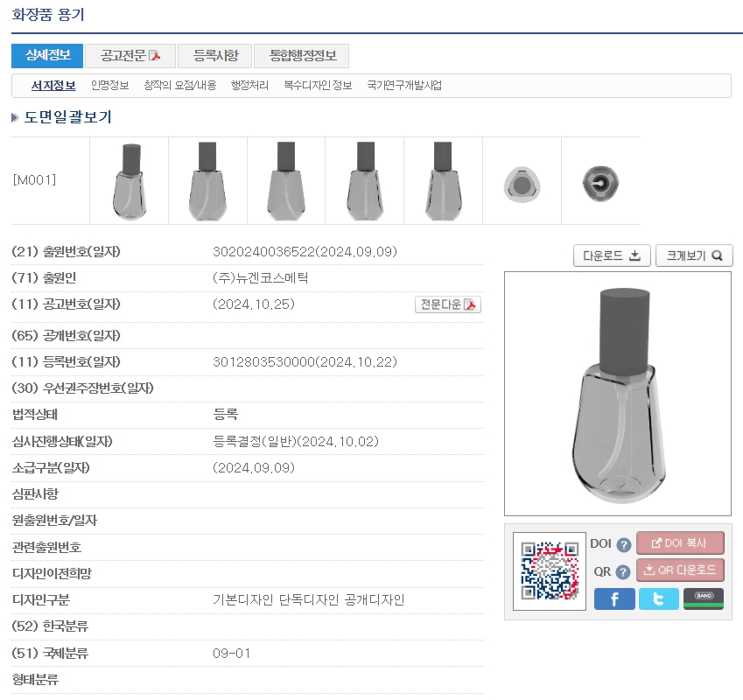
Task: Click the QR code image
Action: (550, 570)
